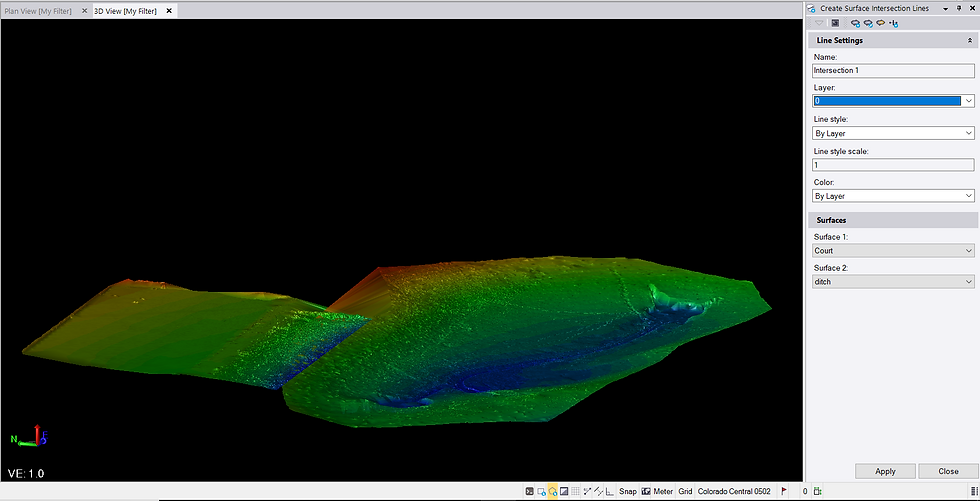Click the grayed triangle filter icon in panel toolbar
This screenshot has height=501, width=980.
[819, 23]
